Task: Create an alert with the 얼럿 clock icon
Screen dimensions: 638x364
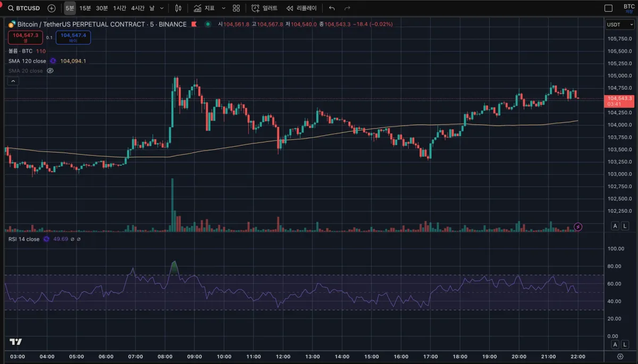Action: tap(264, 8)
